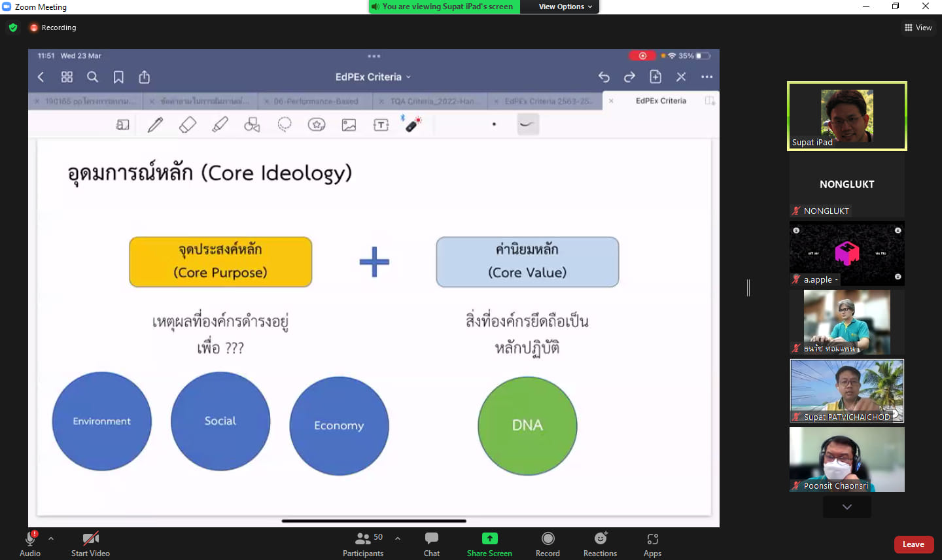This screenshot has width=942, height=560.
Task: Select the Text box tool
Action: 381,124
